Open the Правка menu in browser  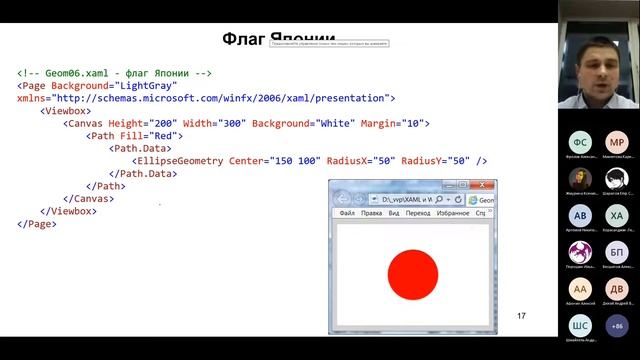point(371,213)
